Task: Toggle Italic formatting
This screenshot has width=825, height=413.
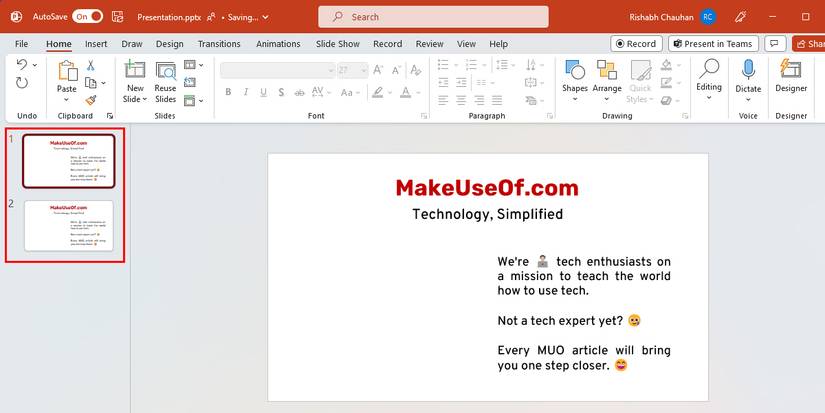Action: pyautogui.click(x=245, y=93)
